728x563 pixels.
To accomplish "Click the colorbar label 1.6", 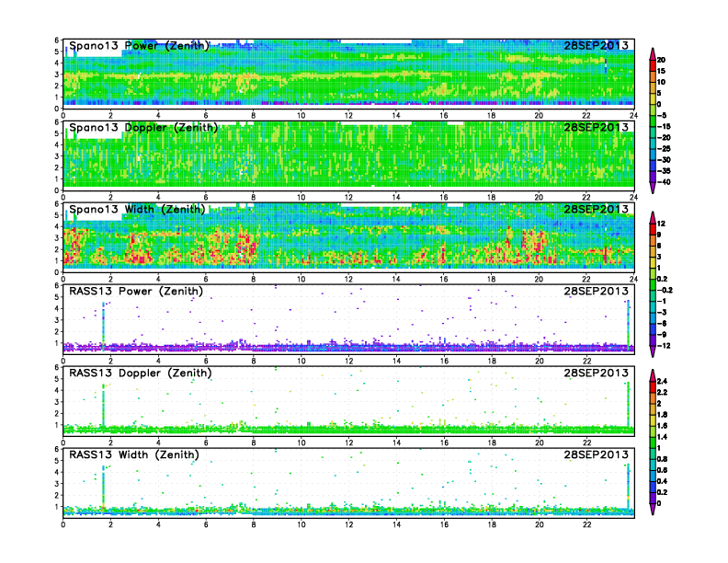I will click(x=662, y=426).
